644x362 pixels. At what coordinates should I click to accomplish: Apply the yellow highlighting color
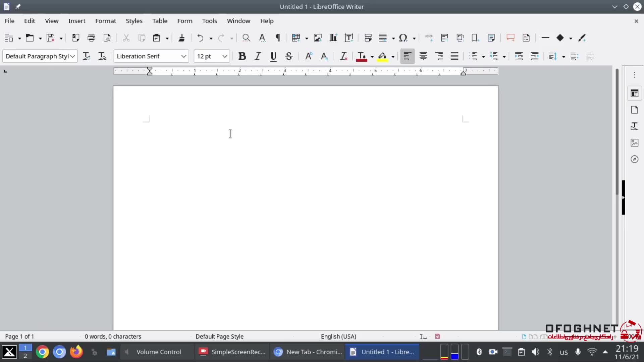382,56
